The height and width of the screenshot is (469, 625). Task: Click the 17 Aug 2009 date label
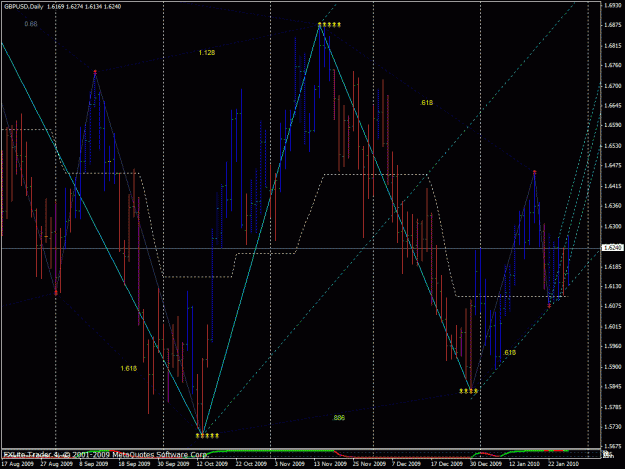tap(18, 464)
